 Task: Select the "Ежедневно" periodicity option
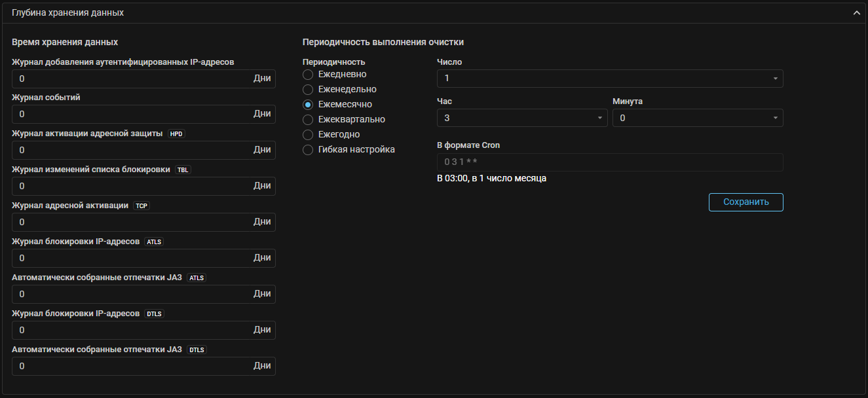[x=308, y=75]
